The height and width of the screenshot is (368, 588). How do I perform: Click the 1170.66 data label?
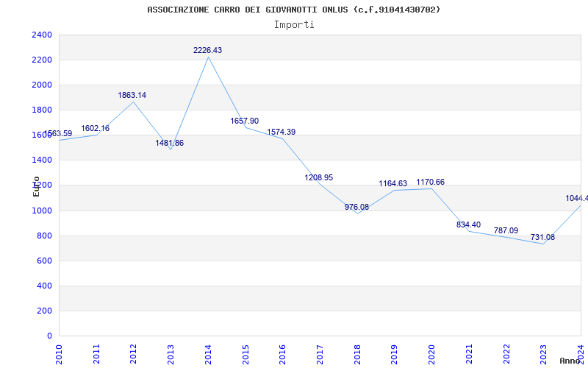point(431,182)
